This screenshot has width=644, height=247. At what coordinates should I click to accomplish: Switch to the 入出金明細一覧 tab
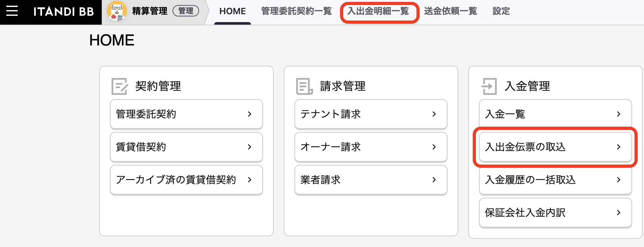click(x=378, y=11)
